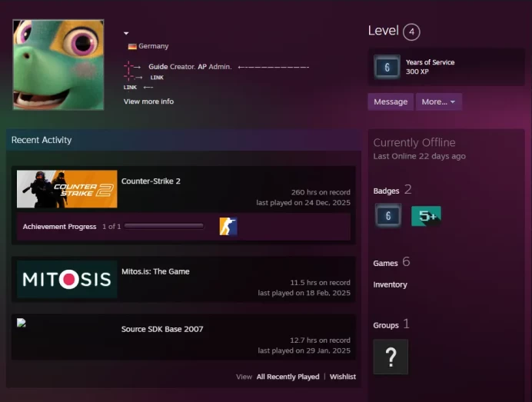Click the 6 years badge under Badges
Image resolution: width=532 pixels, height=402 pixels.
click(388, 215)
